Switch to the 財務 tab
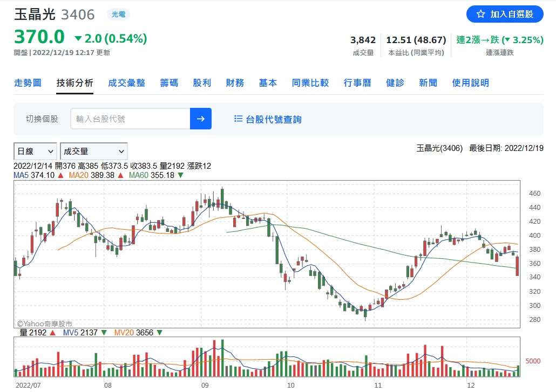 pos(235,83)
